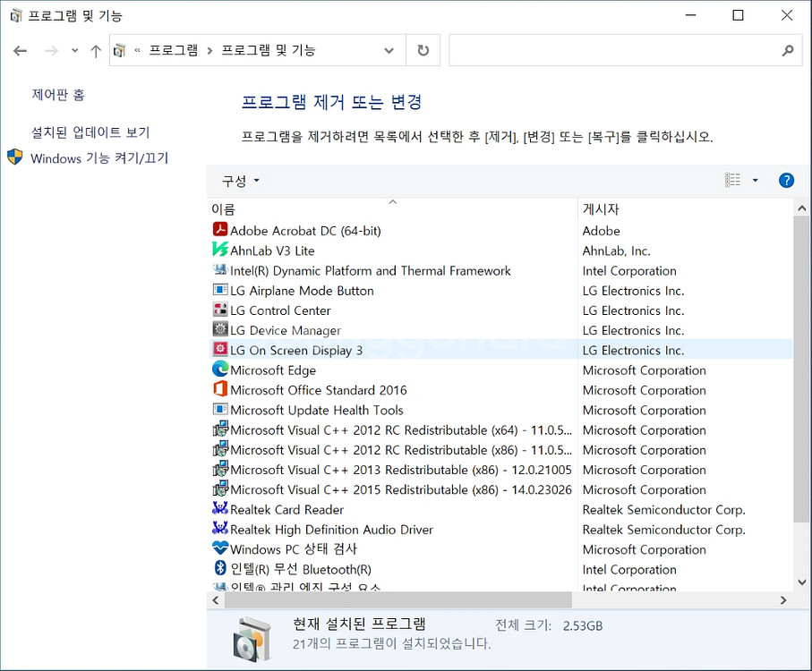Select Microsoft Update Health Tools entry
The height and width of the screenshot is (671, 812).
tap(316, 411)
